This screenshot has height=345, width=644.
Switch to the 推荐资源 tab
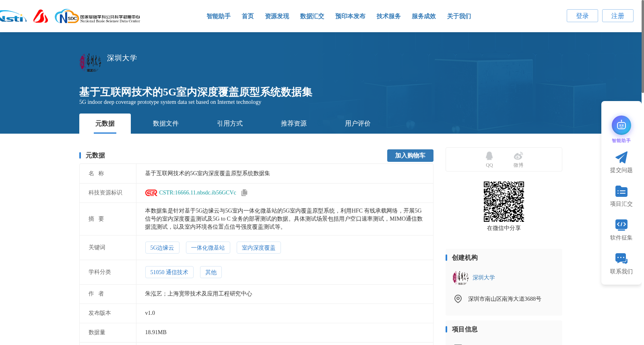click(x=294, y=124)
